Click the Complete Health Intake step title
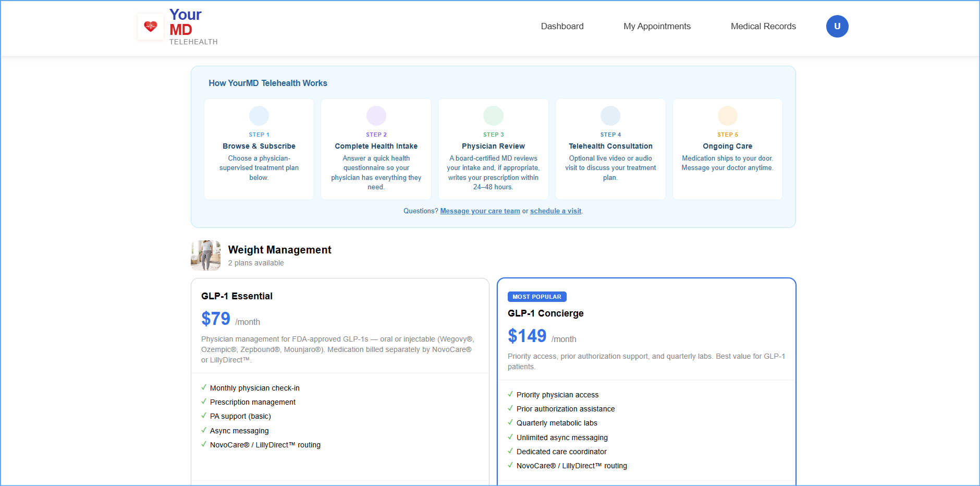Screen dimensions: 980x486 [x=376, y=146]
